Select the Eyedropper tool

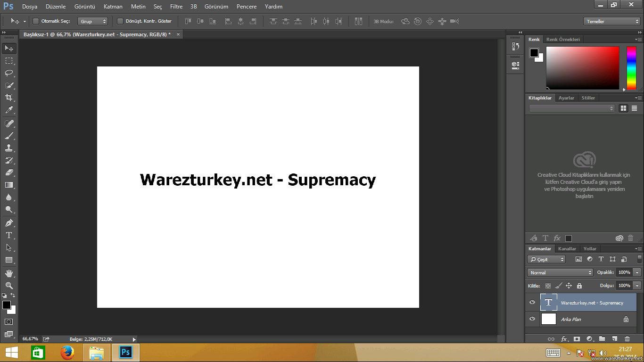coord(9,110)
